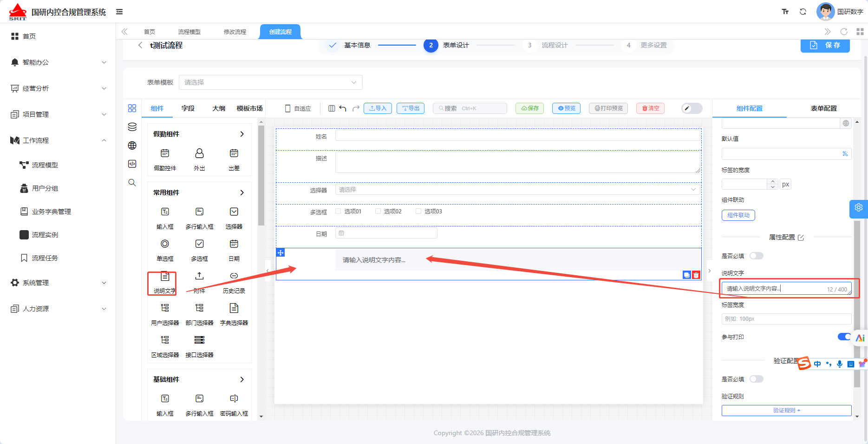
Task: Select the 附件 upload component icon
Action: pyautogui.click(x=199, y=276)
